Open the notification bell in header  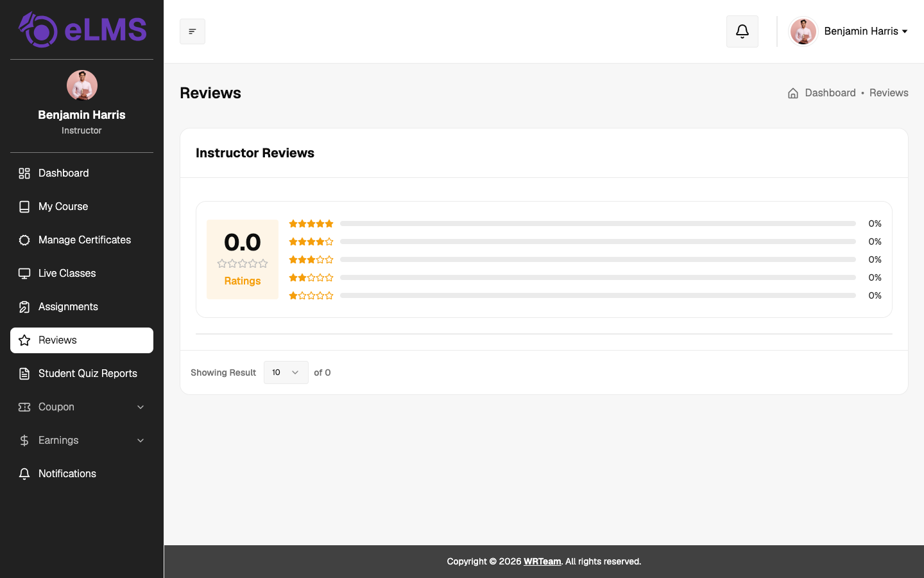[x=742, y=31]
